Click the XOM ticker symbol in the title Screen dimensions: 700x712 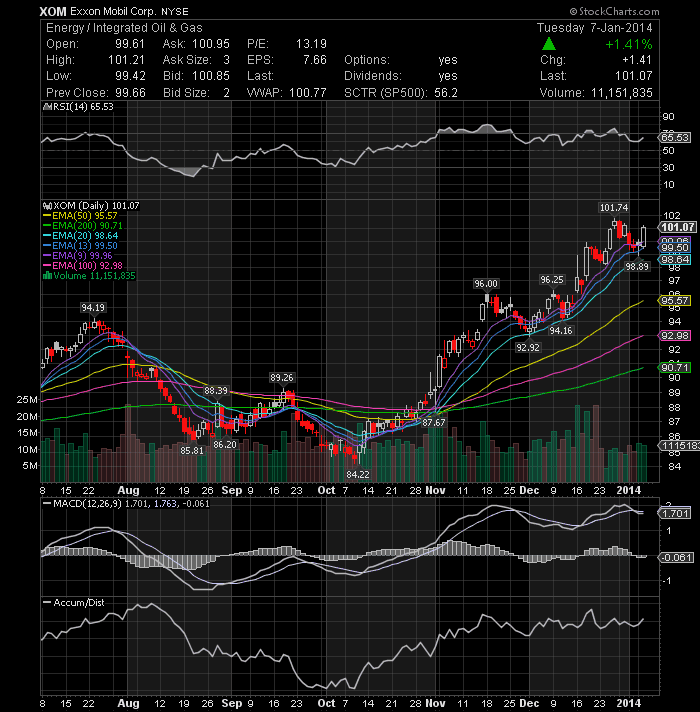[53, 11]
